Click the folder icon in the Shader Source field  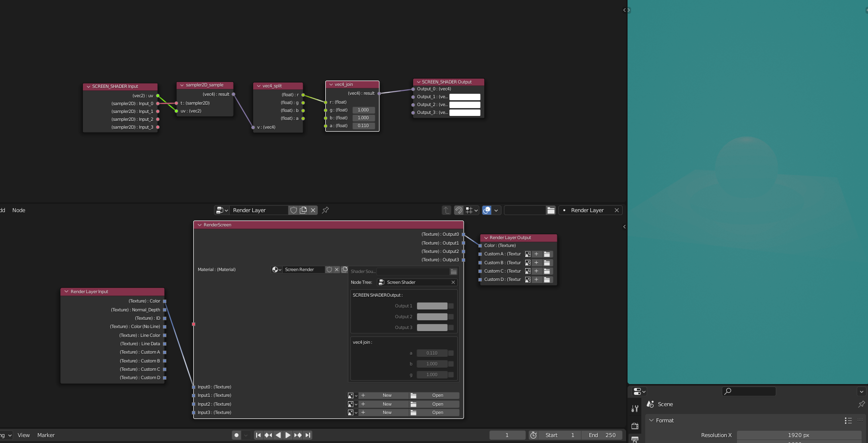coord(453,271)
